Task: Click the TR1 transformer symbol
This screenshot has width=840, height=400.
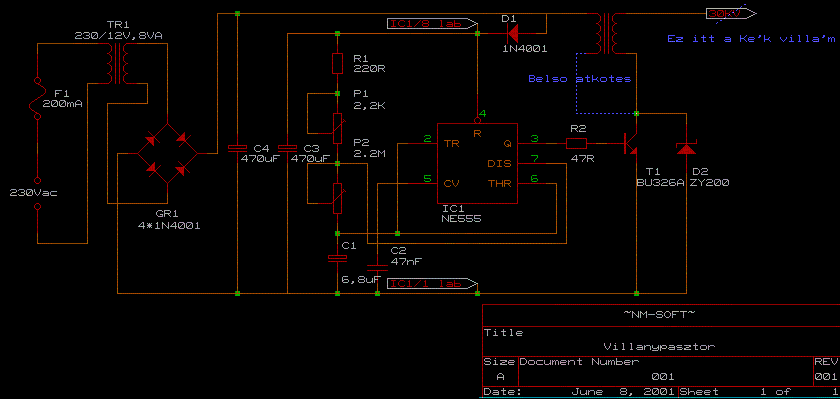Action: (x=118, y=64)
